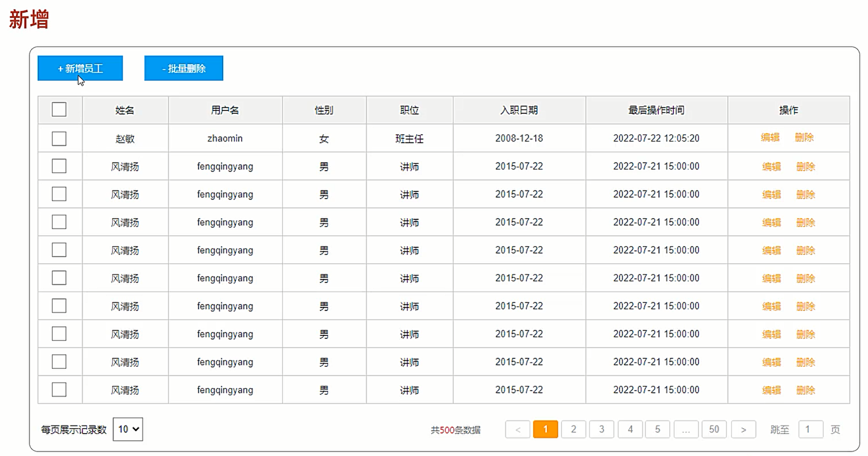Tick the checkbox in the 赵敏 row

59,138
